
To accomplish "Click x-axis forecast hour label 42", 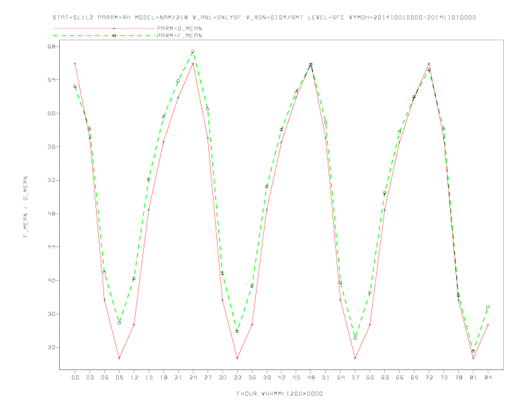I will (x=281, y=377).
